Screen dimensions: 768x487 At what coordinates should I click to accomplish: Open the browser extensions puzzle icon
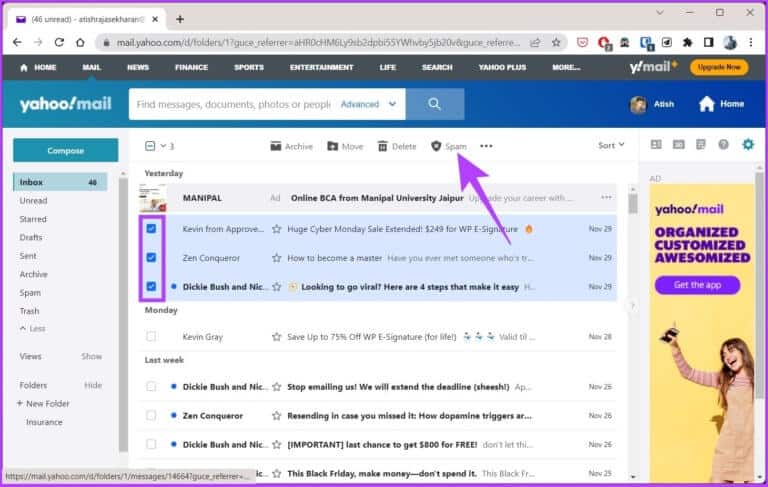click(x=688, y=43)
